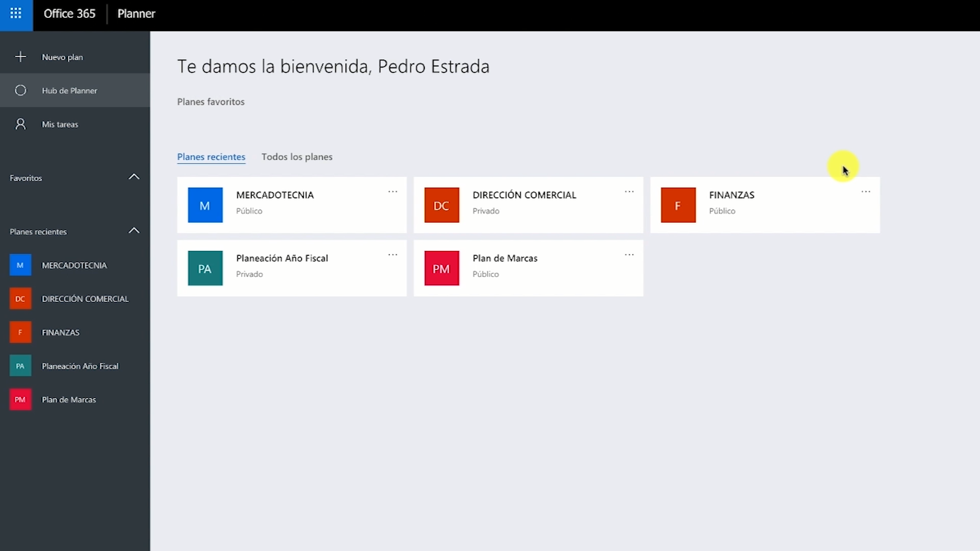This screenshot has height=551, width=980.
Task: Open DIRECCIÓN COMERCIAL from sidebar label
Action: tap(85, 299)
